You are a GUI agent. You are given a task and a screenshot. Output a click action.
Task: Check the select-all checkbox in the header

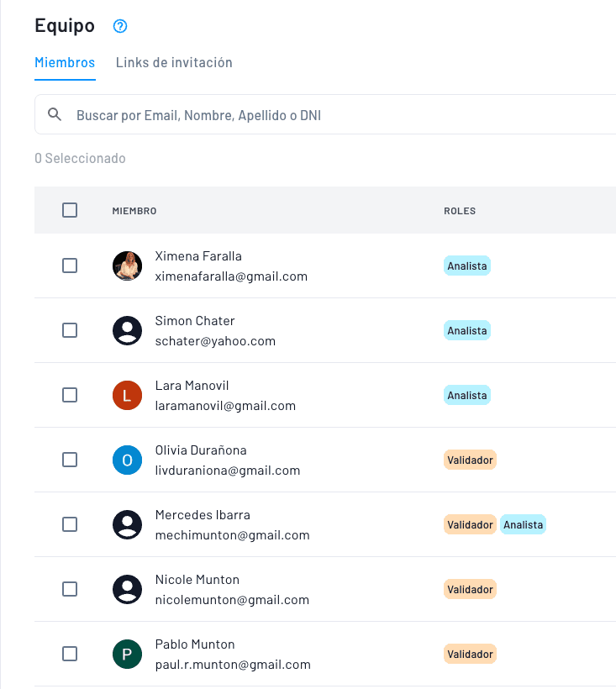pos(70,210)
